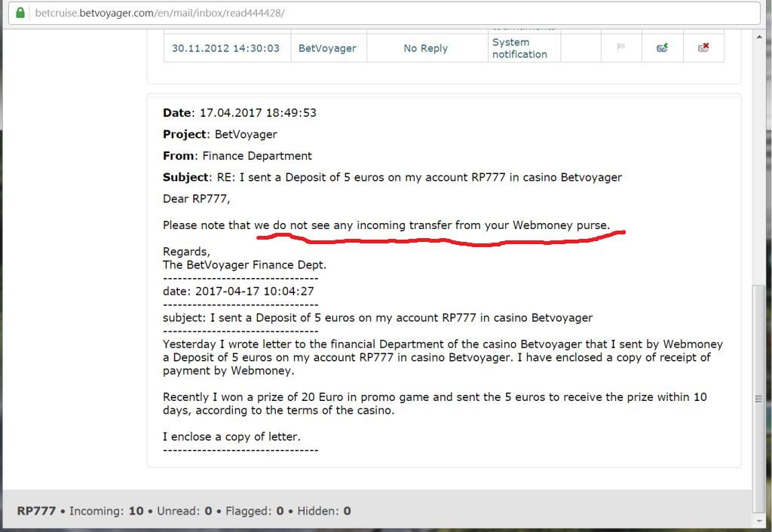The image size is (772, 532).
Task: Click the scroll up arrow of scrollbar
Action: [x=758, y=38]
